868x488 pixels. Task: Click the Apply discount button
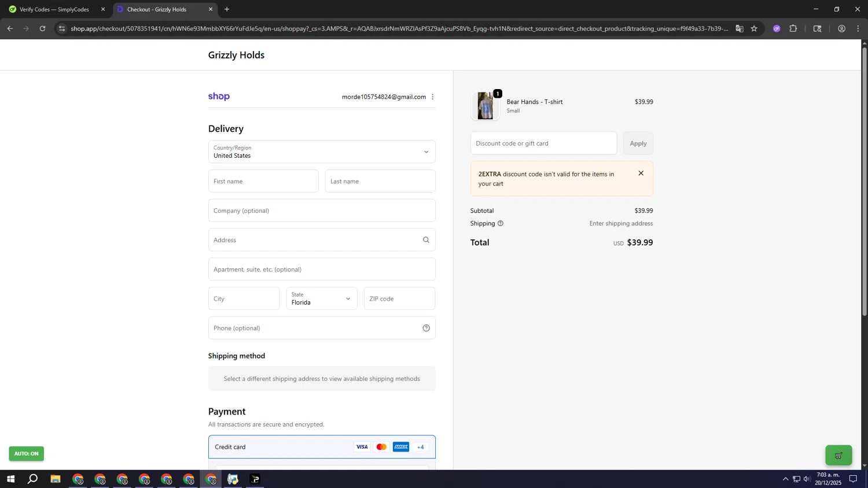[x=638, y=143]
